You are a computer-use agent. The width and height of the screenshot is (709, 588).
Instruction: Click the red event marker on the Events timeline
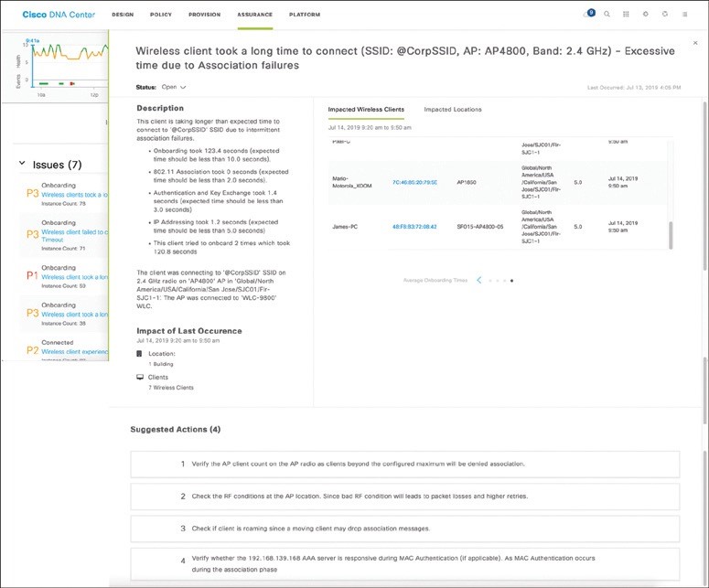click(72, 83)
